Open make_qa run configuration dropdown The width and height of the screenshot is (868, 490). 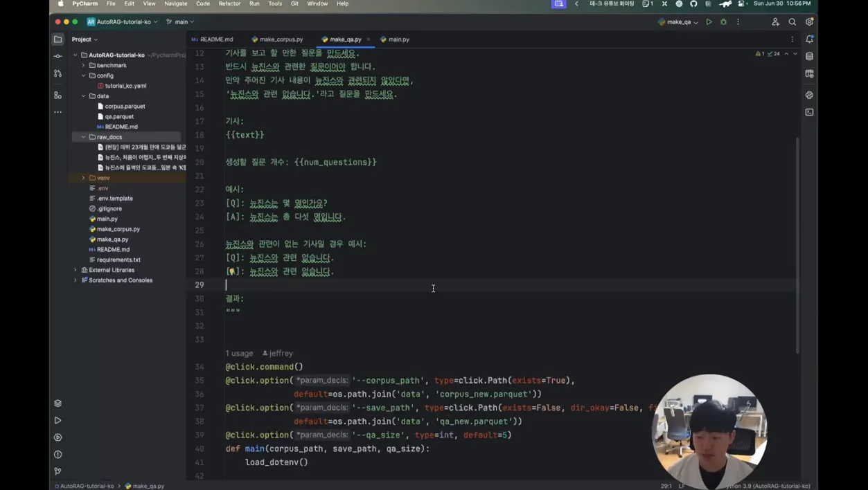pos(677,22)
